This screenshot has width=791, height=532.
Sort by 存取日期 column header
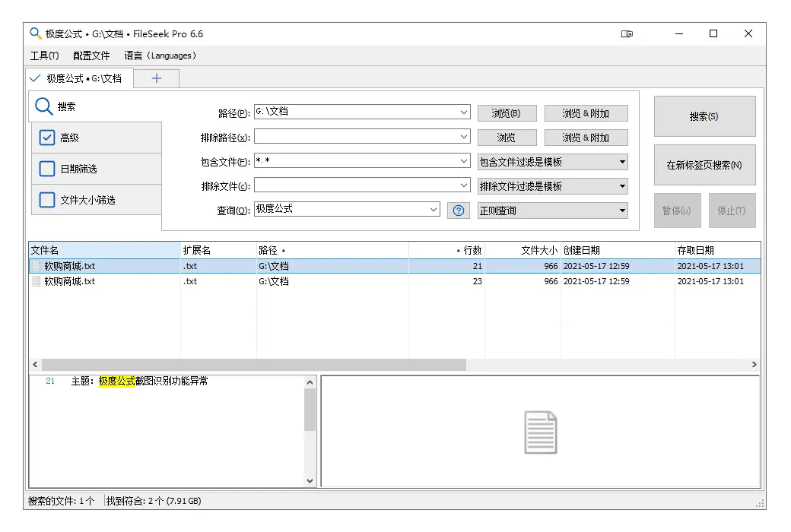(x=717, y=250)
